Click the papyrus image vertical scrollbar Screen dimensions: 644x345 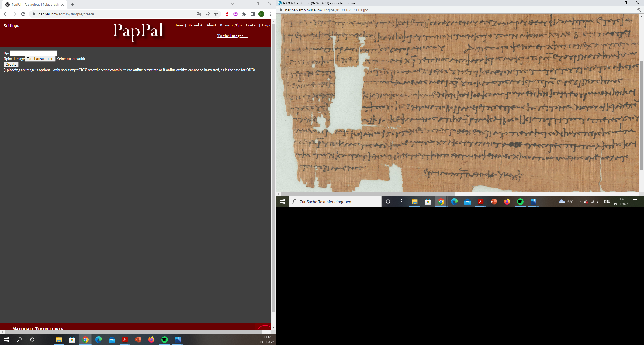coord(642,116)
